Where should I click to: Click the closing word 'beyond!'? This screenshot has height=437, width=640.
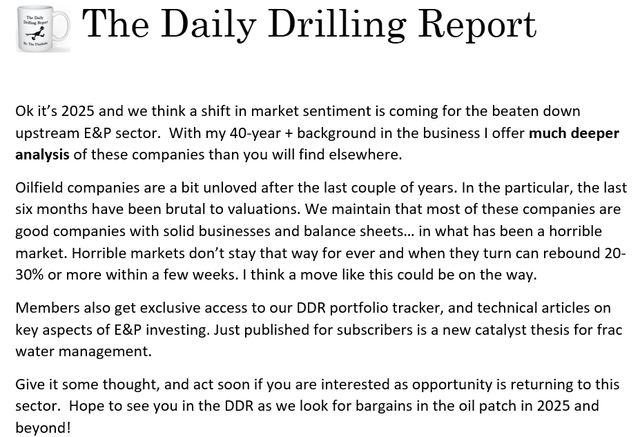pyautogui.click(x=43, y=428)
